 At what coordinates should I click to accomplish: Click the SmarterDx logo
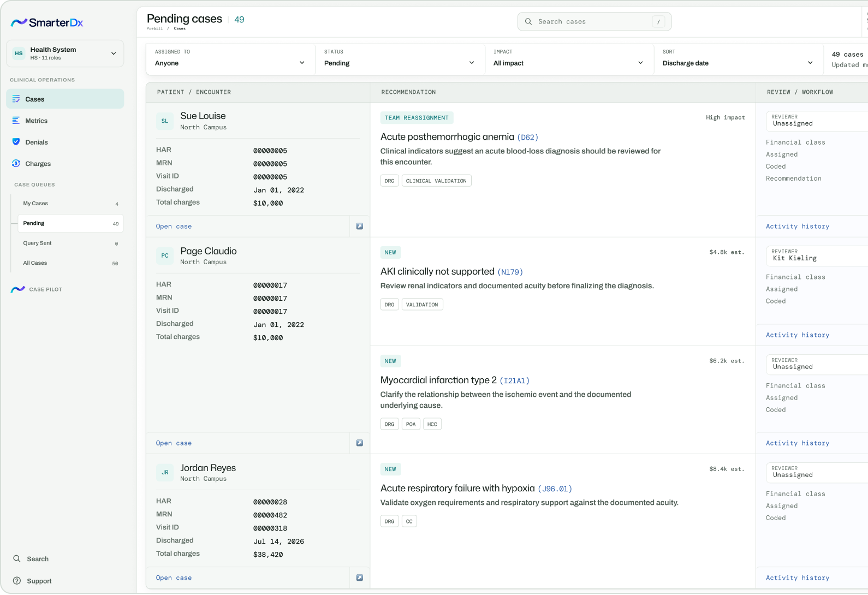point(47,22)
